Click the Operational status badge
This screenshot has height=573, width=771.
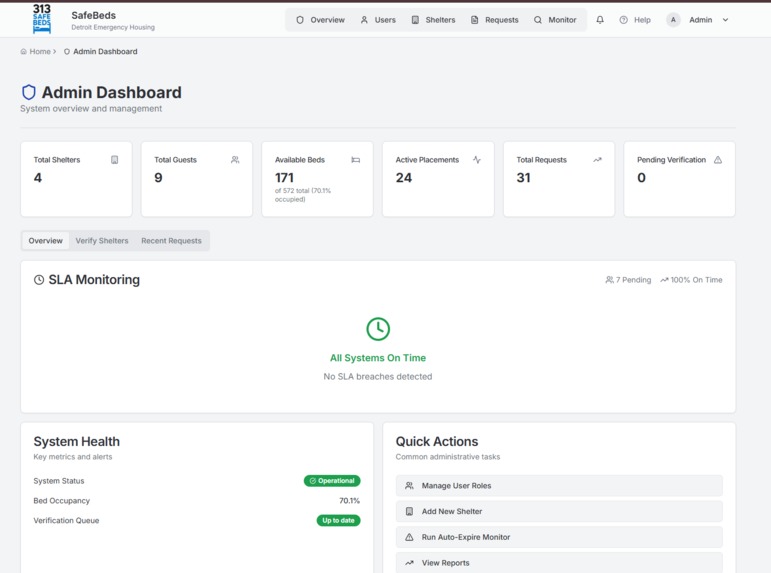click(332, 481)
